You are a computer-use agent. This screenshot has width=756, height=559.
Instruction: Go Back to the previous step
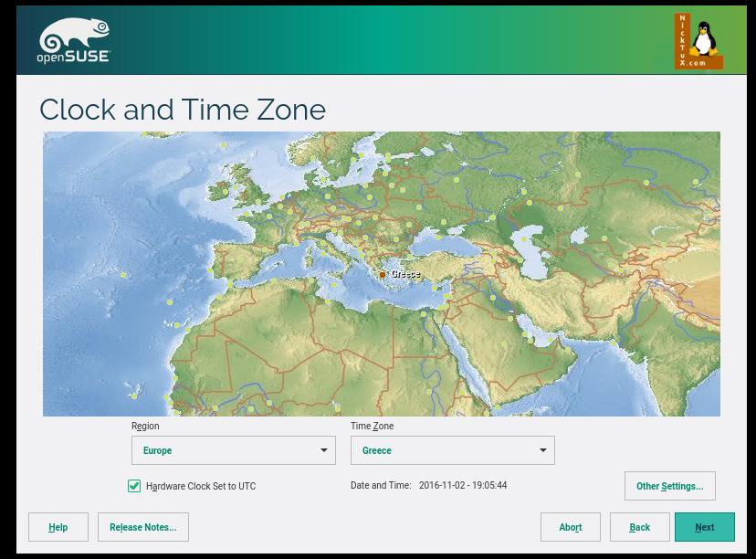point(640,527)
